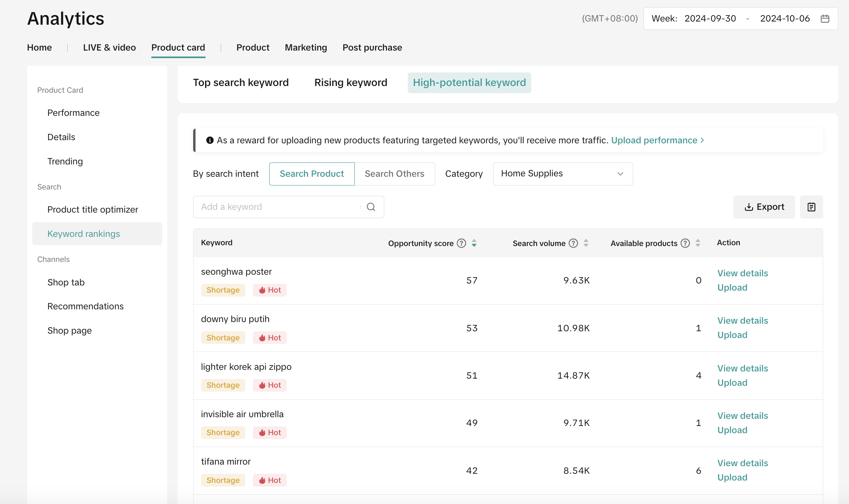Viewport: 849px width, 504px height.
Task: Sort table by Search volume arrows
Action: click(586, 243)
